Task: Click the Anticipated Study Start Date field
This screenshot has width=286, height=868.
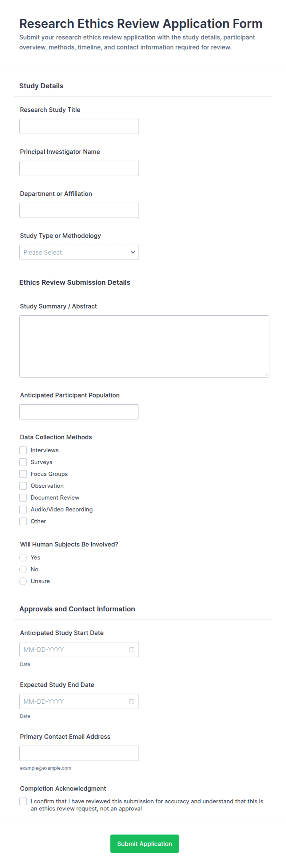Action: (79, 649)
